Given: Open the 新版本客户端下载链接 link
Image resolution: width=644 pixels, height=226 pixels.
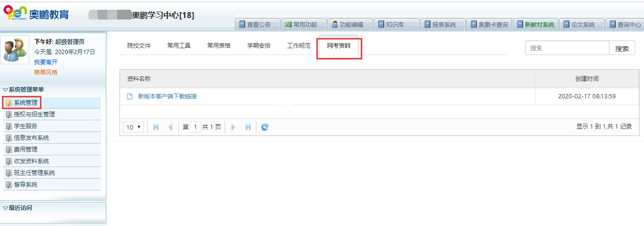Looking at the screenshot, I should pos(167,96).
